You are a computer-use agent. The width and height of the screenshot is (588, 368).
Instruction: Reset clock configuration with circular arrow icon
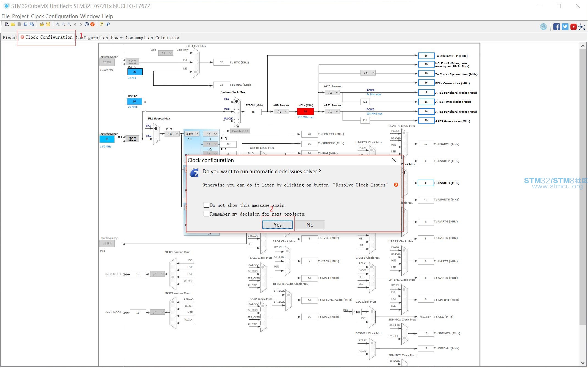(87, 24)
